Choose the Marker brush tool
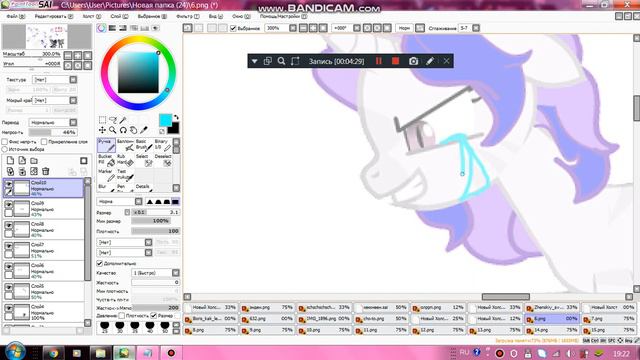 [x=106, y=175]
